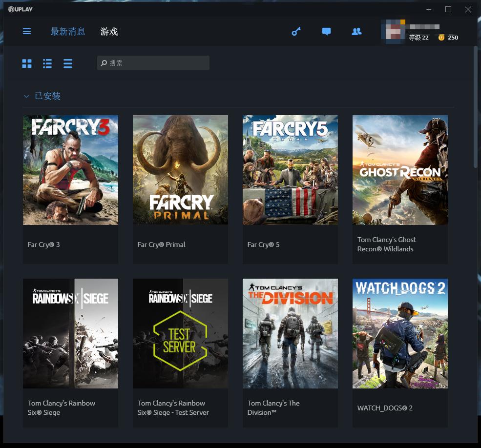Click the key activation icon

click(x=296, y=31)
